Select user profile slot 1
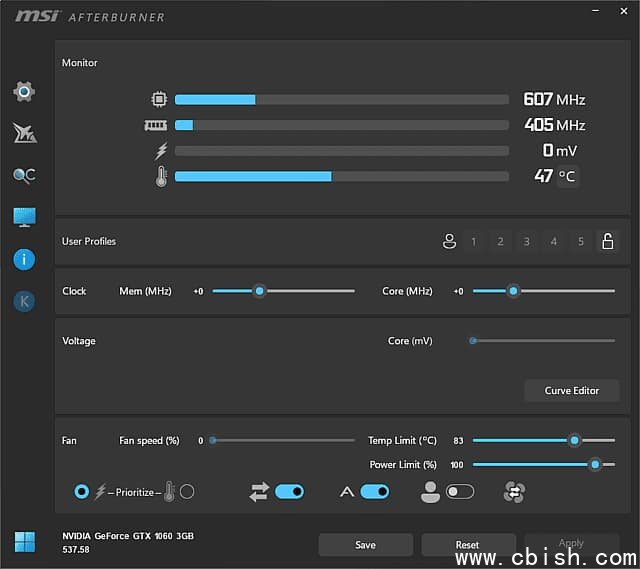This screenshot has width=640, height=569. pos(473,242)
